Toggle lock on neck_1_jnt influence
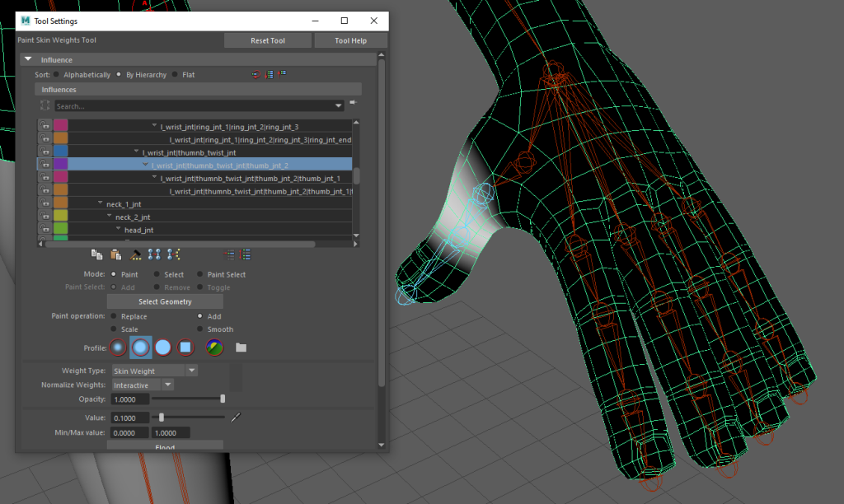The image size is (844, 504). 45,203
